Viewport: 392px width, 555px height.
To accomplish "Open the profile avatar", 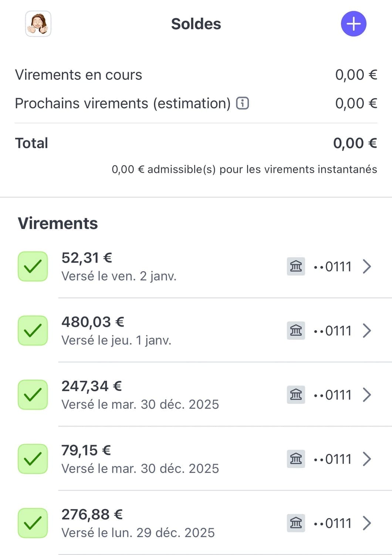I will point(38,24).
